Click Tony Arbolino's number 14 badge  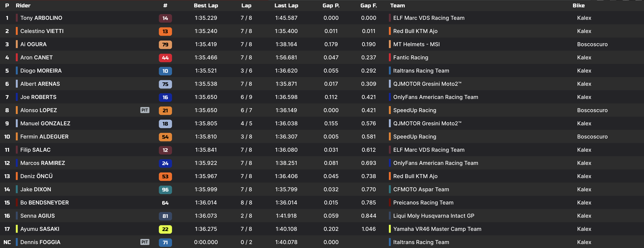(165, 18)
